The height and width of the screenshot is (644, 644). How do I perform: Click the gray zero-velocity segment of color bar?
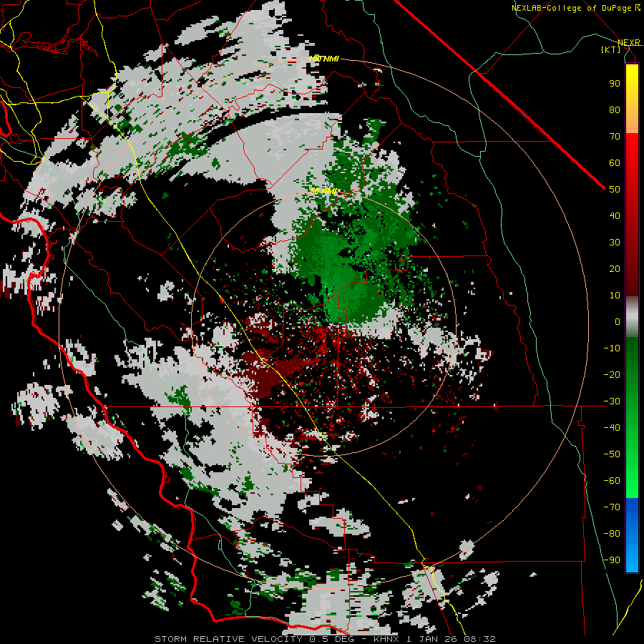pos(632,317)
